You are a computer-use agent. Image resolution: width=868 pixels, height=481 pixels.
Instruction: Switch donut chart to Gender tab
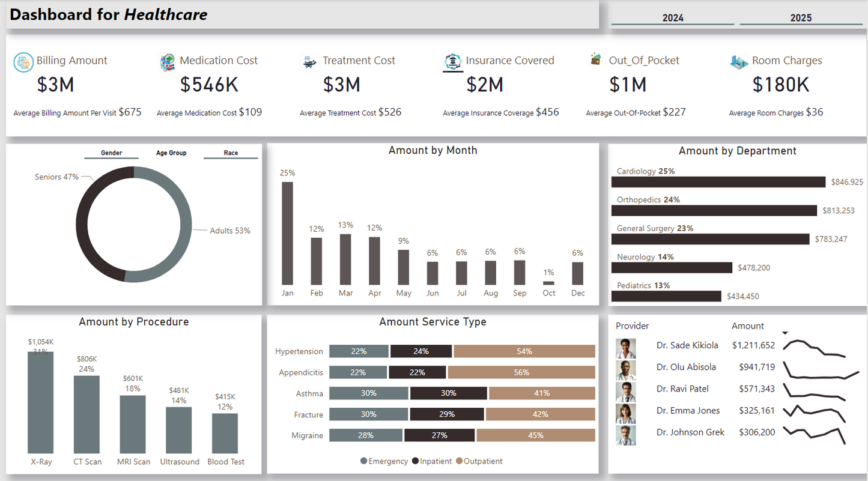[111, 153]
